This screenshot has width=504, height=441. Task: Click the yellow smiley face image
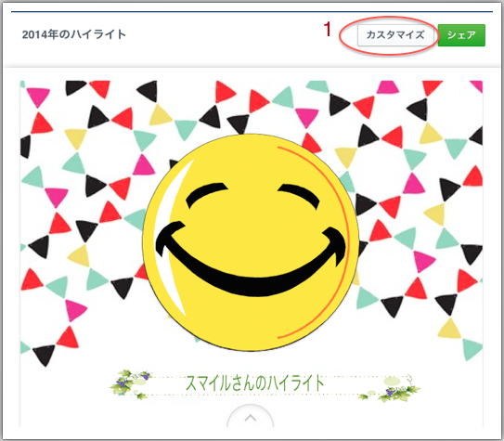[251, 242]
